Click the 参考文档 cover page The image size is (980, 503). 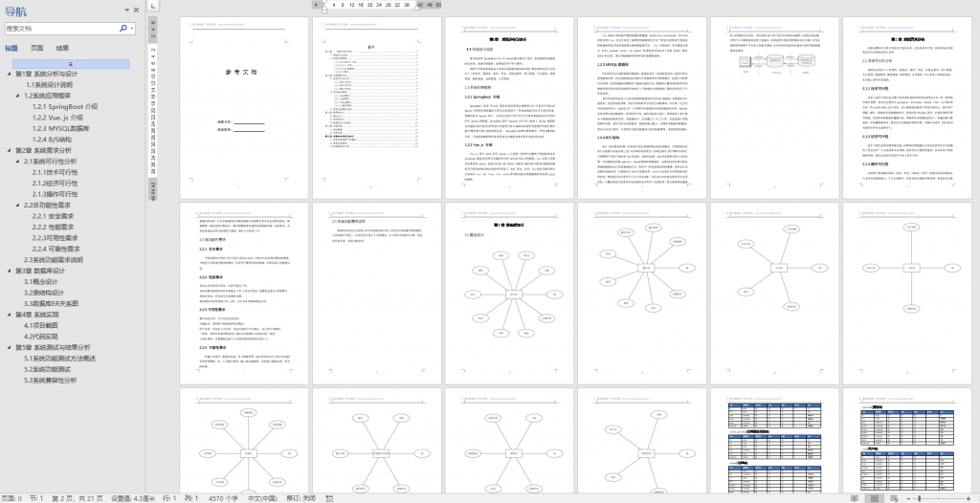244,107
